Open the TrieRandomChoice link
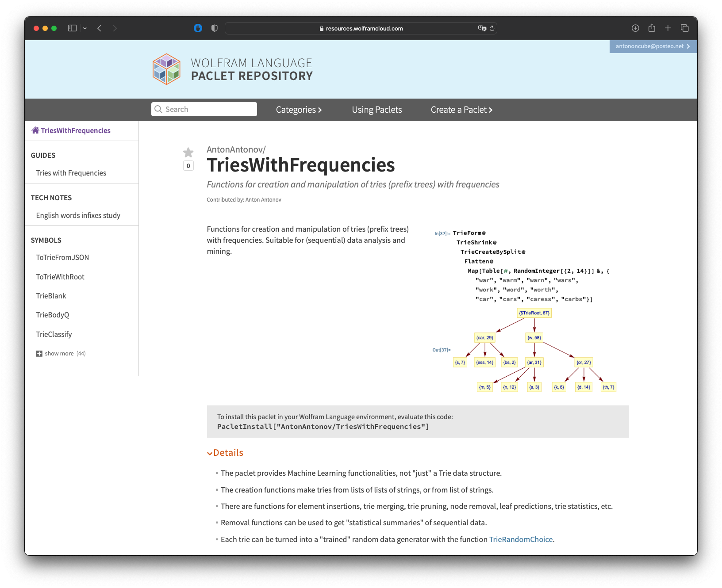 [x=521, y=539]
